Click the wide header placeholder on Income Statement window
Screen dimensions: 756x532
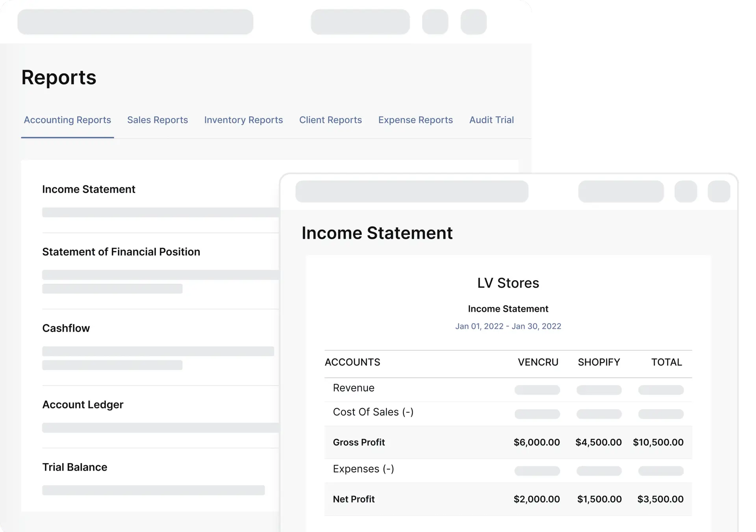click(411, 192)
